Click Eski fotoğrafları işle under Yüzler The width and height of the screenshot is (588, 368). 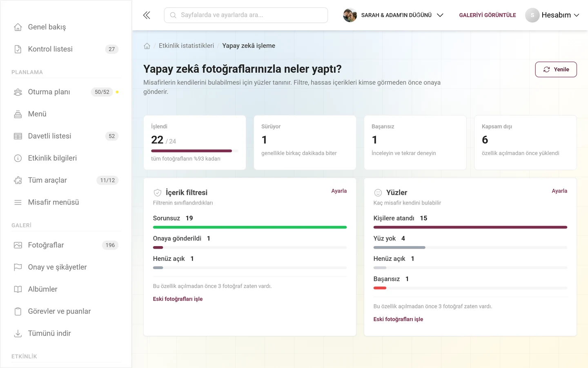(x=398, y=319)
